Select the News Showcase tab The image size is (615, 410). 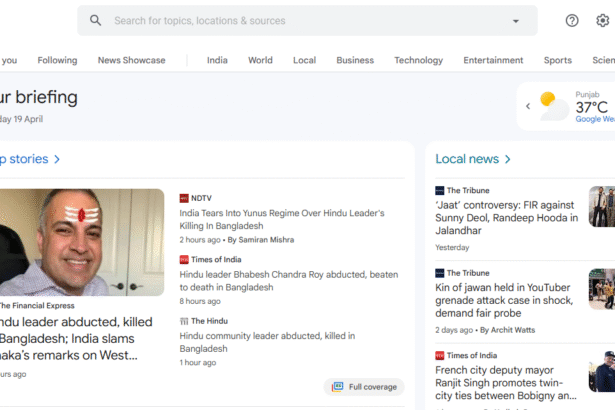tap(131, 60)
